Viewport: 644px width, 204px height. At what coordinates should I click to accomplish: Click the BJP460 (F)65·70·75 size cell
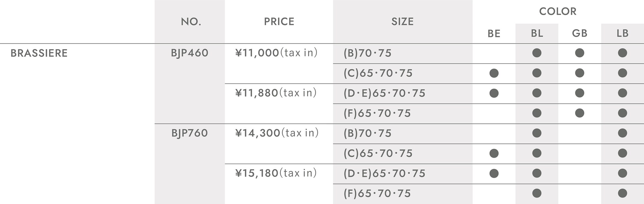(x=403, y=113)
